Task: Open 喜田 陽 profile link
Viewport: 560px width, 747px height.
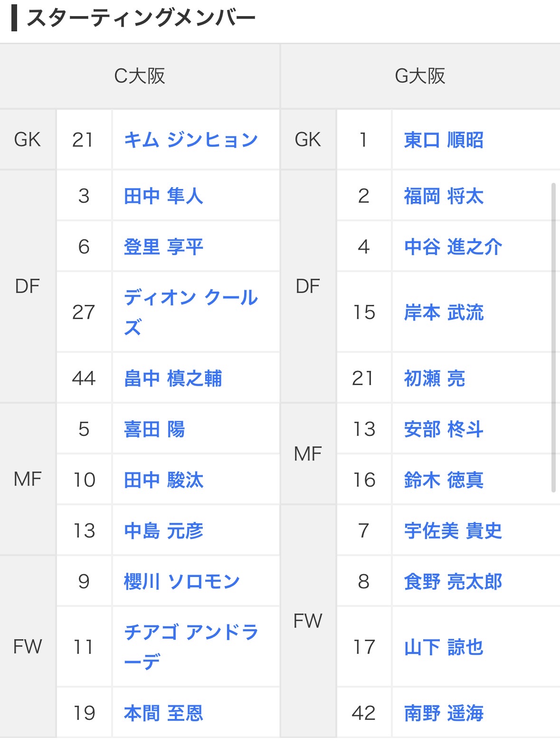Action: (154, 429)
